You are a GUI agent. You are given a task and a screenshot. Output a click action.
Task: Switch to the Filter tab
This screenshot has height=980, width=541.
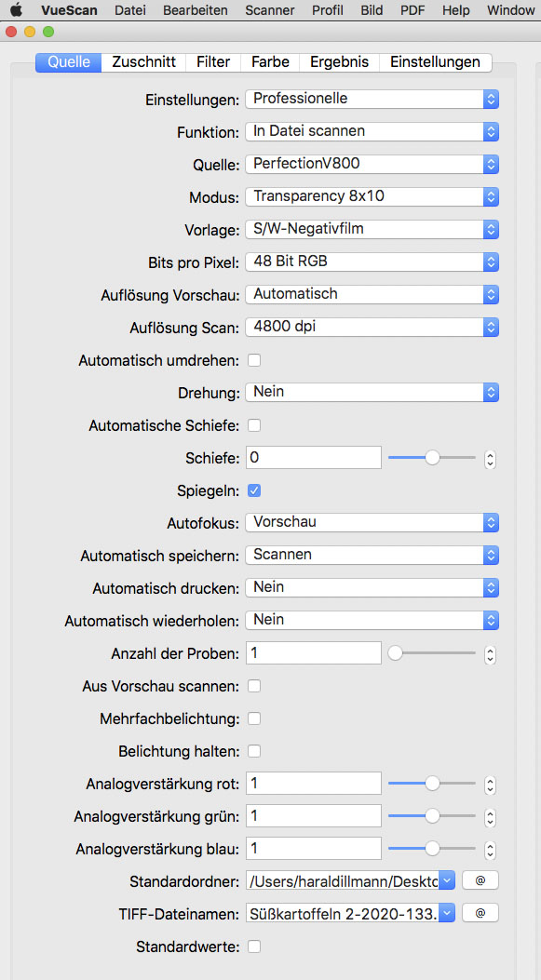click(213, 62)
